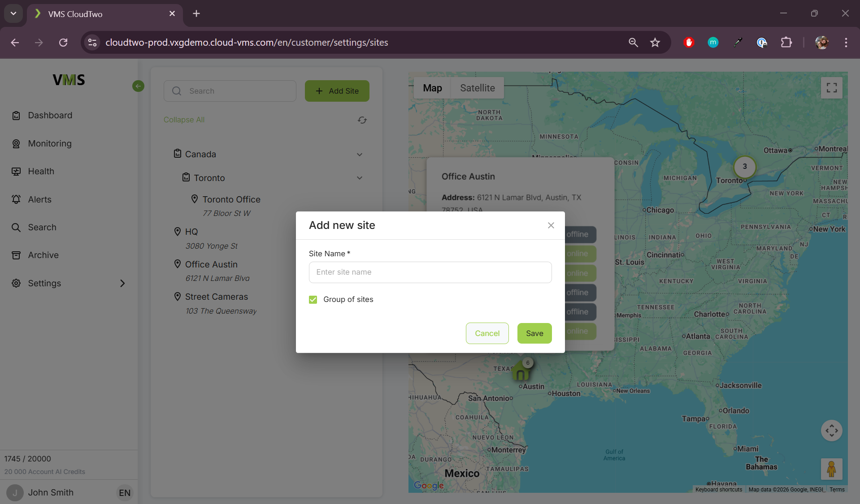Select the Map view tab
The height and width of the screenshot is (504, 860).
(x=432, y=88)
